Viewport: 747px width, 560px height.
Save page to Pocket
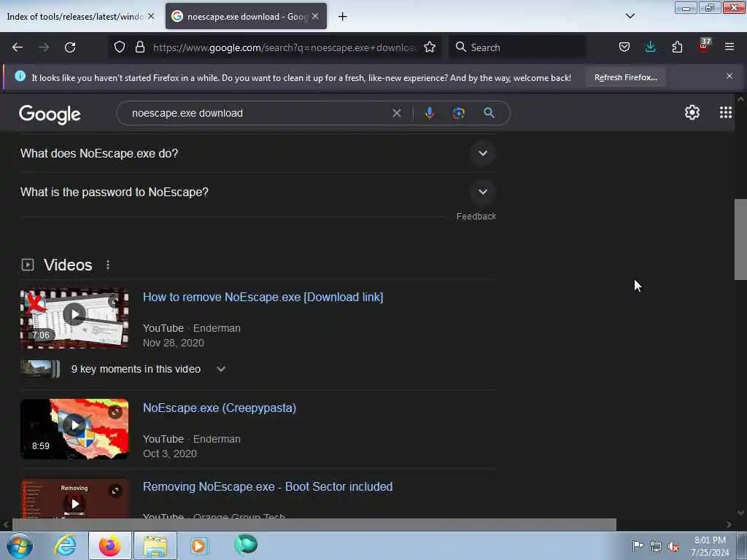click(x=624, y=47)
